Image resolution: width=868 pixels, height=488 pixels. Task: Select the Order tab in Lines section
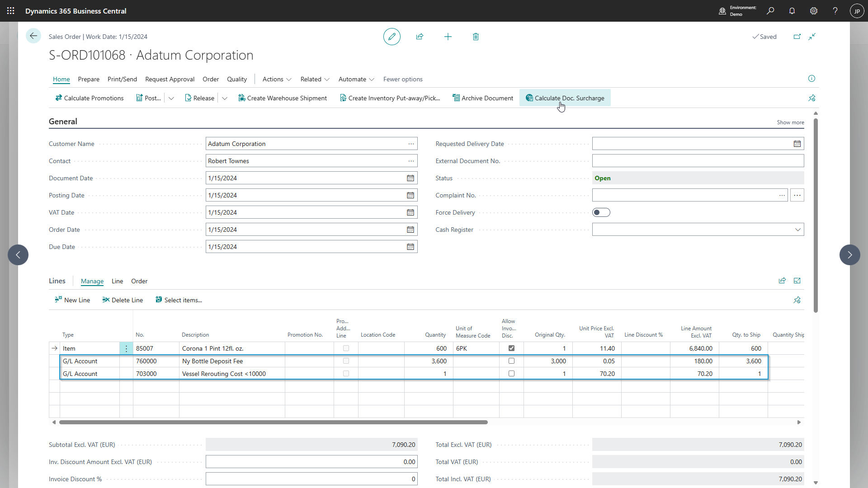tap(139, 281)
